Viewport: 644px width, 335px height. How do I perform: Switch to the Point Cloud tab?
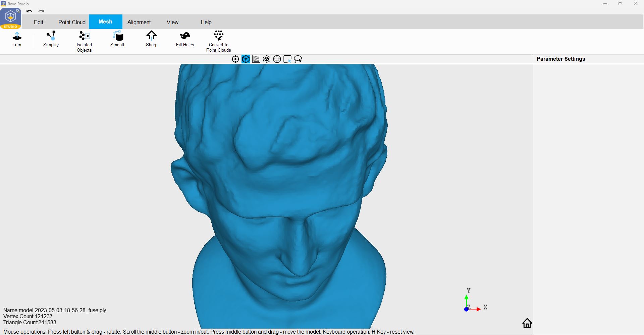(x=72, y=22)
